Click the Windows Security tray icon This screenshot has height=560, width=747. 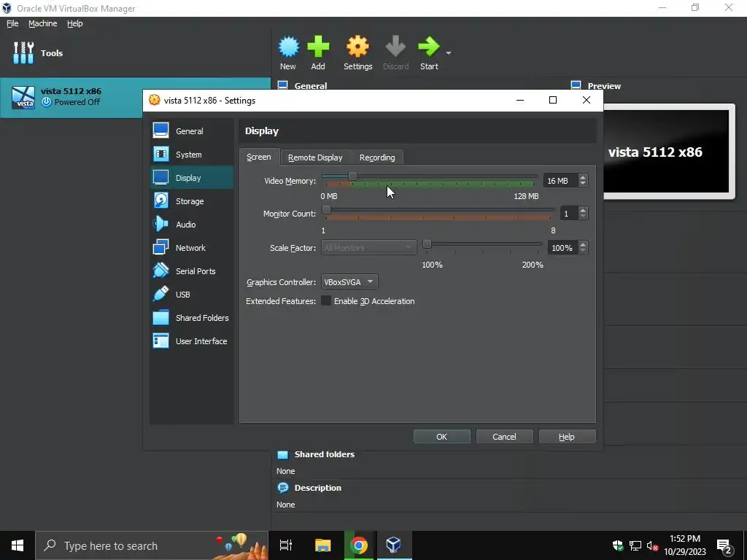[x=617, y=545]
